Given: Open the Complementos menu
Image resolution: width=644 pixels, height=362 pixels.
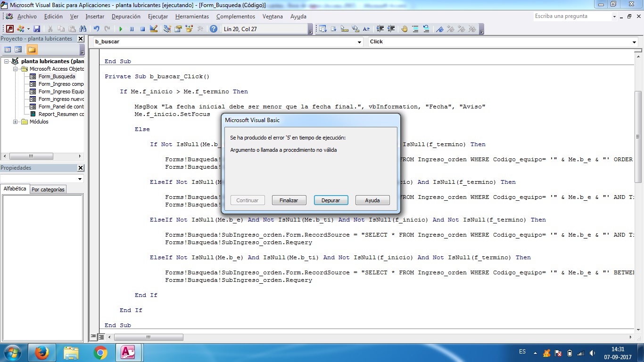Looking at the screenshot, I should click(x=236, y=16).
